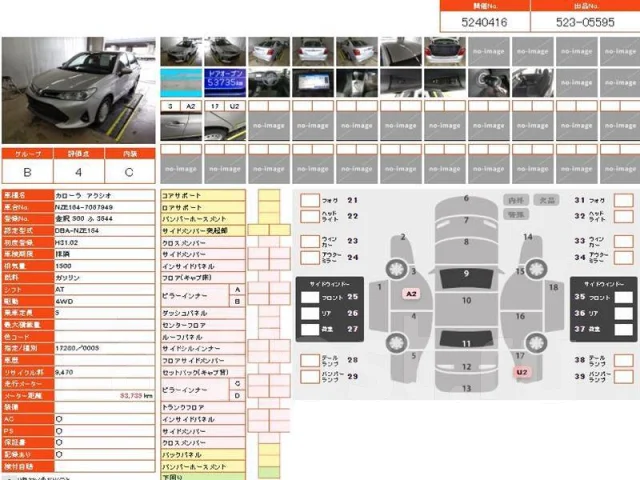The width and height of the screenshot is (640, 480).
Task: Check the box for 23 ウインカー
Action: [310, 241]
